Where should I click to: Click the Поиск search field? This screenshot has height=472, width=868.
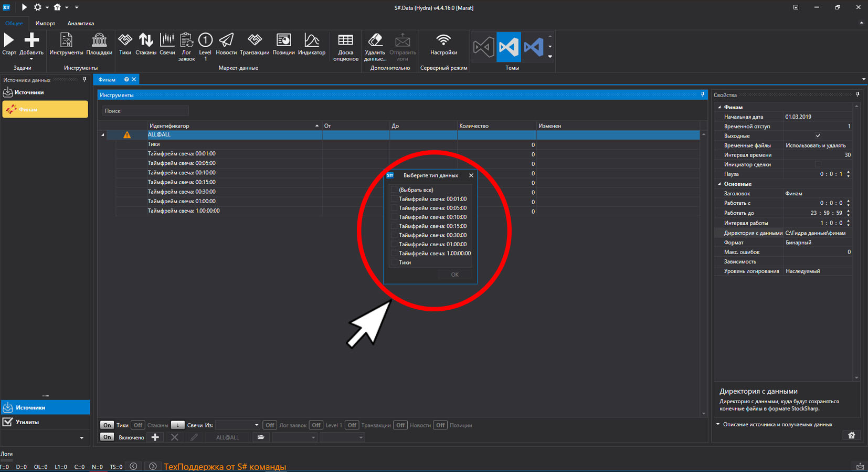click(x=145, y=111)
